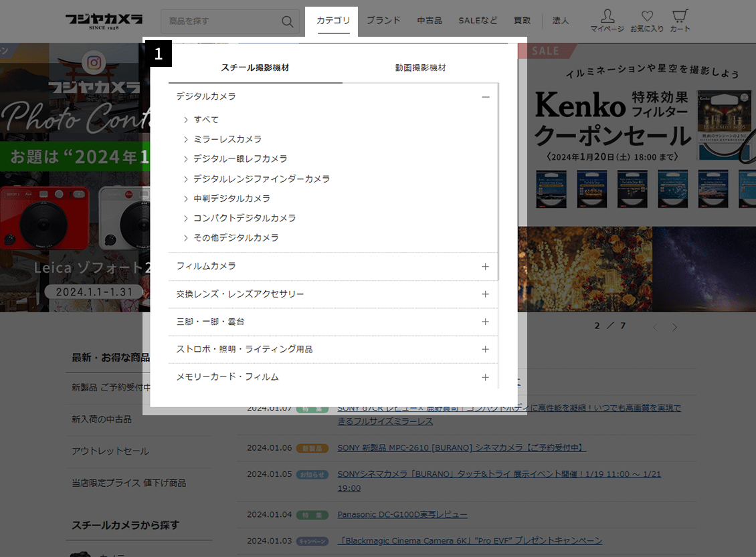Open the 中古品 menu
The height and width of the screenshot is (557, 756).
(430, 20)
